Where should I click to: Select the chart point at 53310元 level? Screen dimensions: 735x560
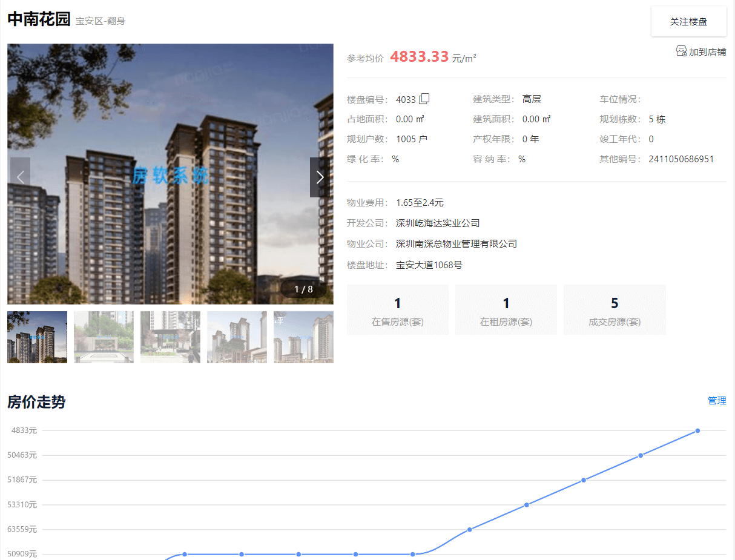click(527, 505)
